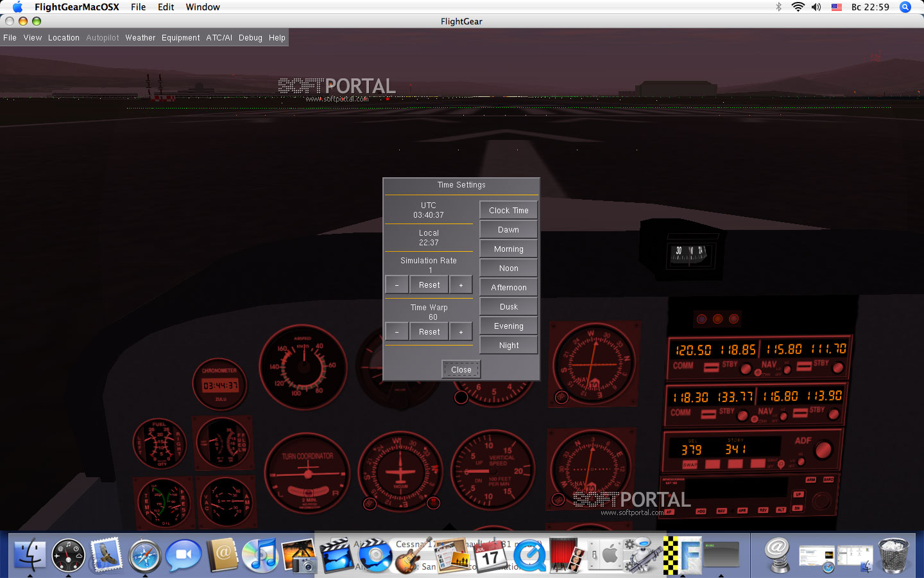
Task: Open the Autopilot menu
Action: (x=103, y=38)
